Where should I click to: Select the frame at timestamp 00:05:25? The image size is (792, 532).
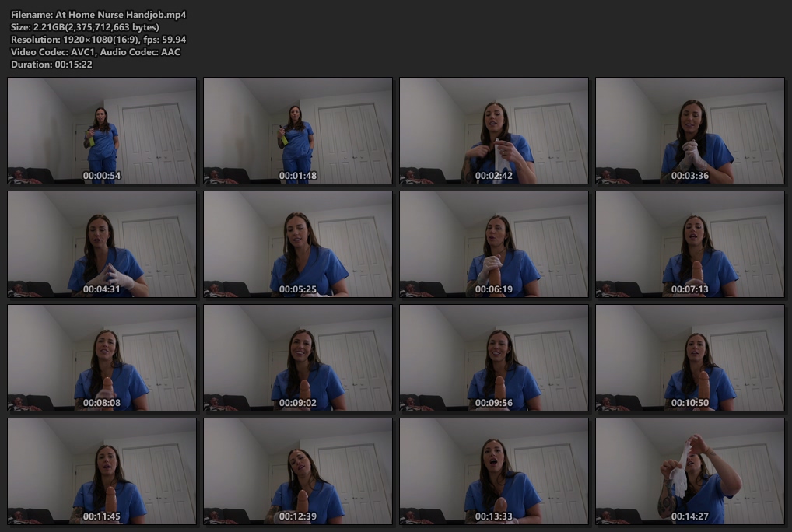[x=298, y=244]
